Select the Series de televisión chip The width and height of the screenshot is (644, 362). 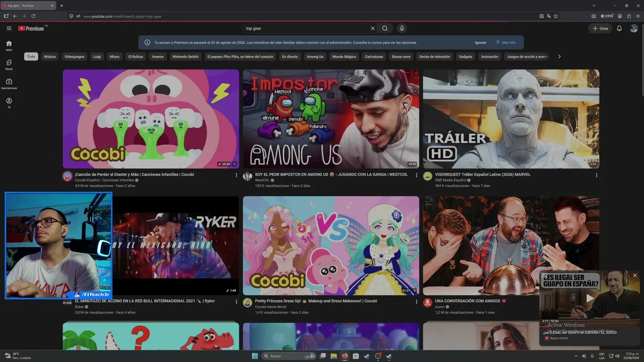pyautogui.click(x=435, y=57)
